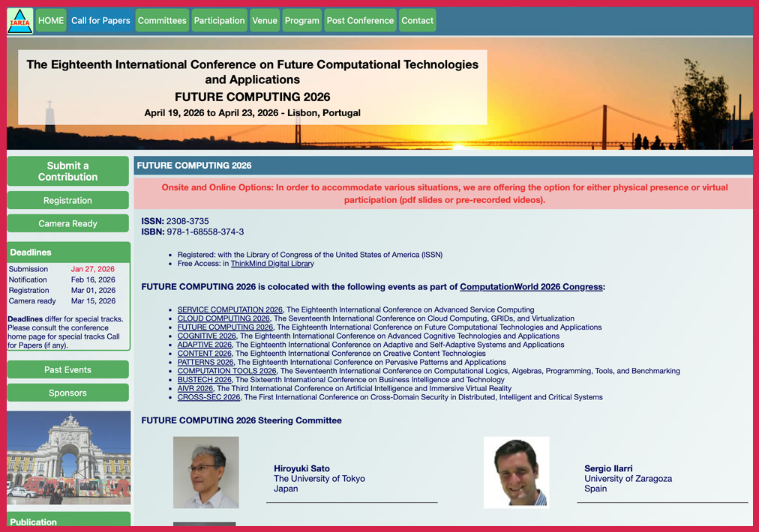This screenshot has height=532, width=759.
Task: Open Past Events from the sidebar
Action: pyautogui.click(x=67, y=369)
